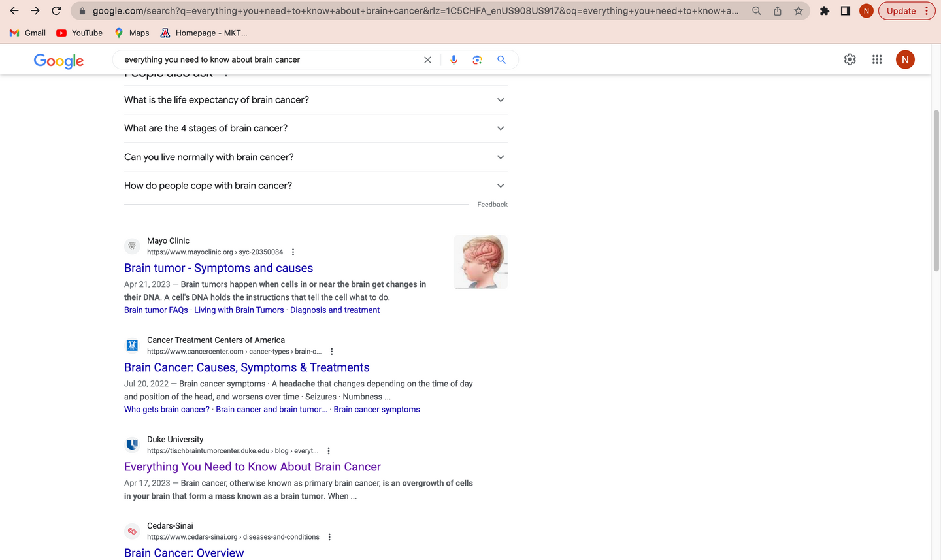941x560 pixels.
Task: Open the 'Brain tumor FAQs' sitelink
Action: coord(156,310)
